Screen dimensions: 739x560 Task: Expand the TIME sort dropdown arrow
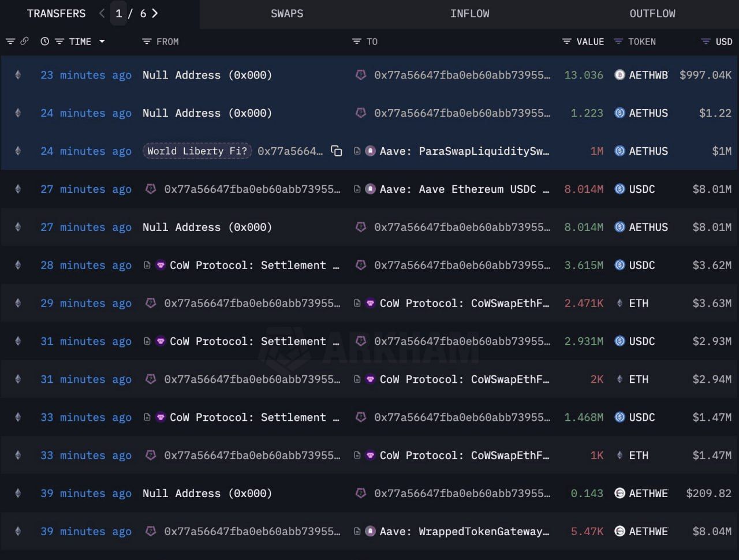[102, 42]
